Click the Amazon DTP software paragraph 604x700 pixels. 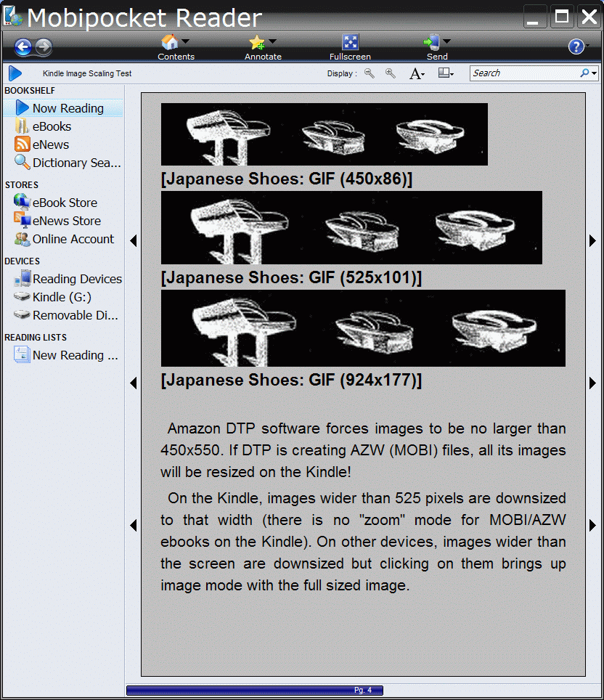363,450
